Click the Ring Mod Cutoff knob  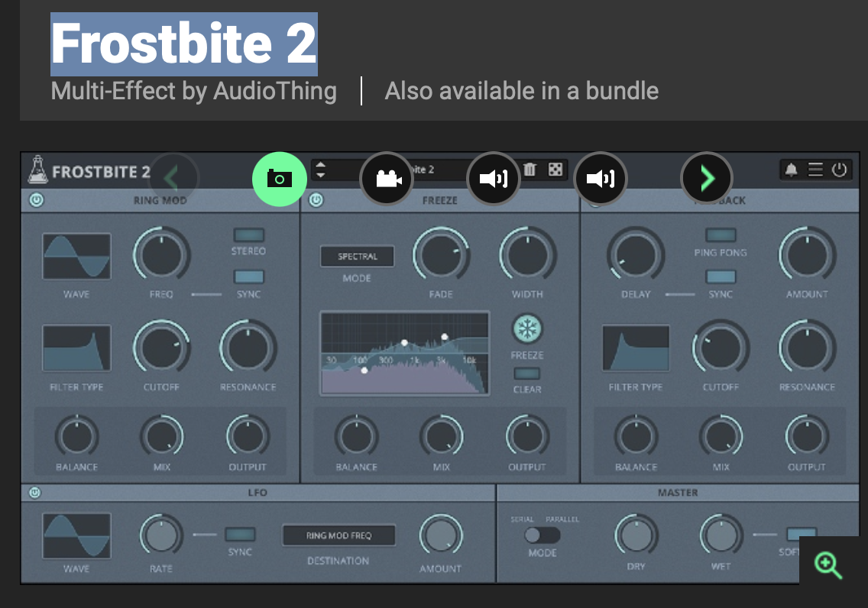(162, 348)
